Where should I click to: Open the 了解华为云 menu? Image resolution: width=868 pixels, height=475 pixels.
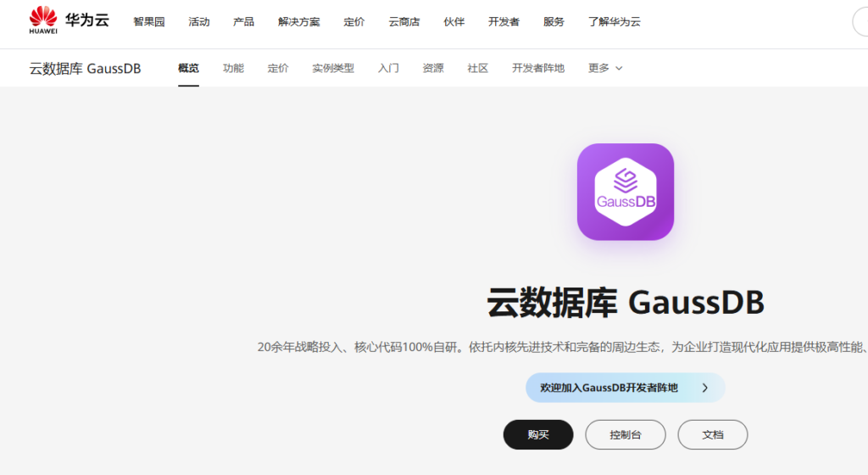(615, 21)
